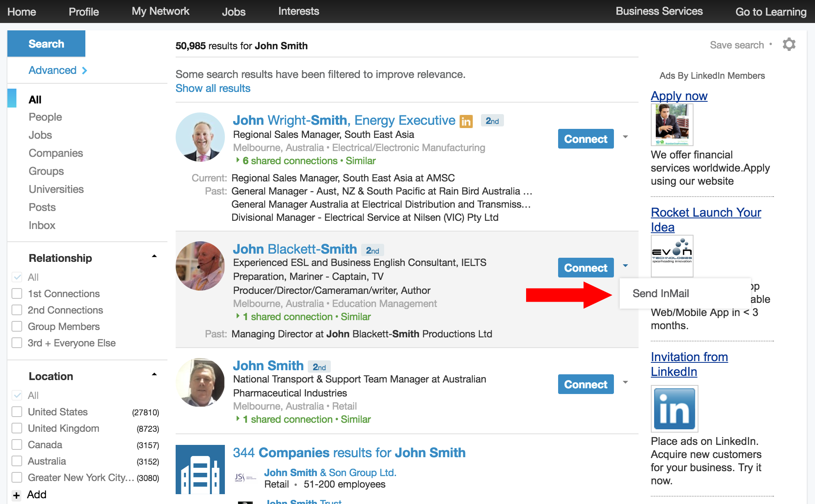Filter results by Groups

[46, 171]
